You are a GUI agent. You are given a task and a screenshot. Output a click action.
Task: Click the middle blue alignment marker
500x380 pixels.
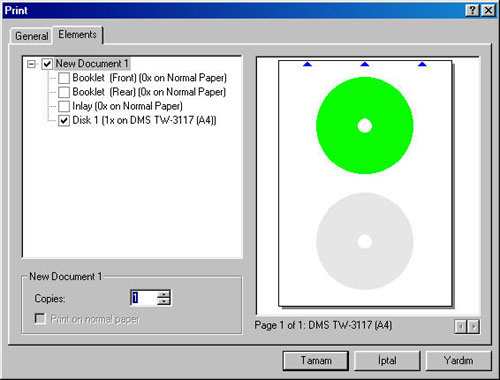point(365,64)
